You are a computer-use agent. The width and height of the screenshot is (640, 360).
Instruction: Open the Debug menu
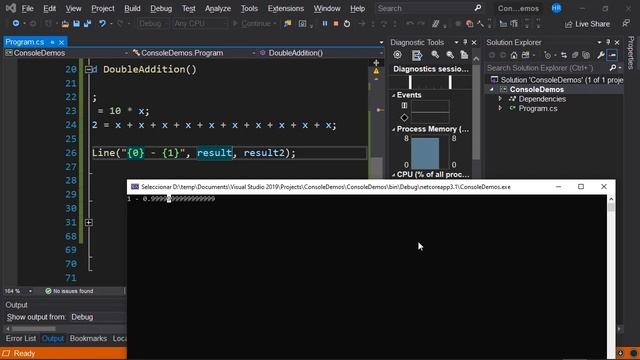(161, 8)
